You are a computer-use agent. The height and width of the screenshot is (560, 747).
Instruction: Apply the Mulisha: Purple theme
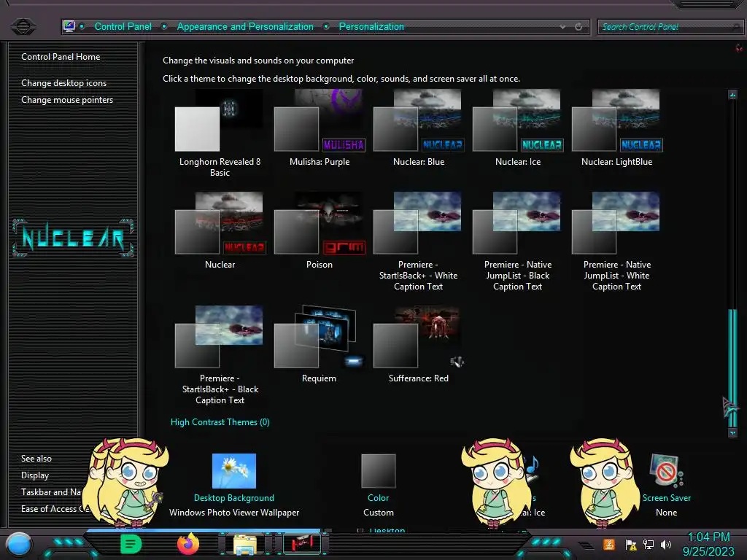coord(320,128)
